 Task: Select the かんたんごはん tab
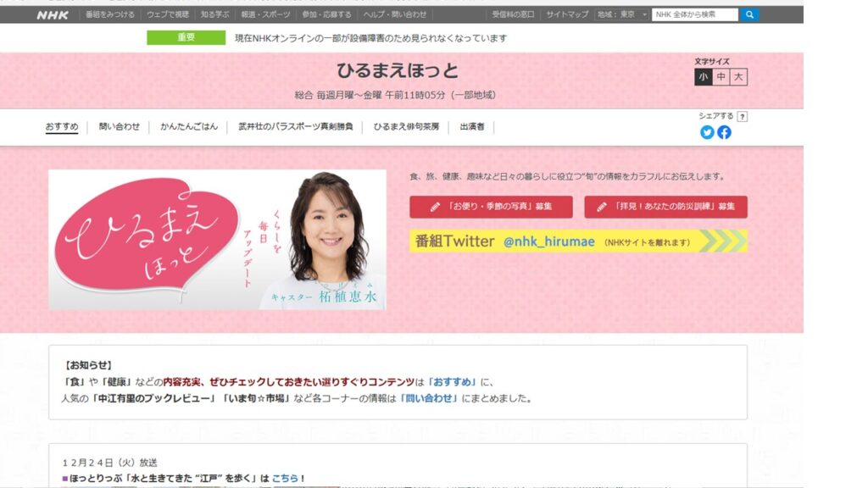(189, 127)
